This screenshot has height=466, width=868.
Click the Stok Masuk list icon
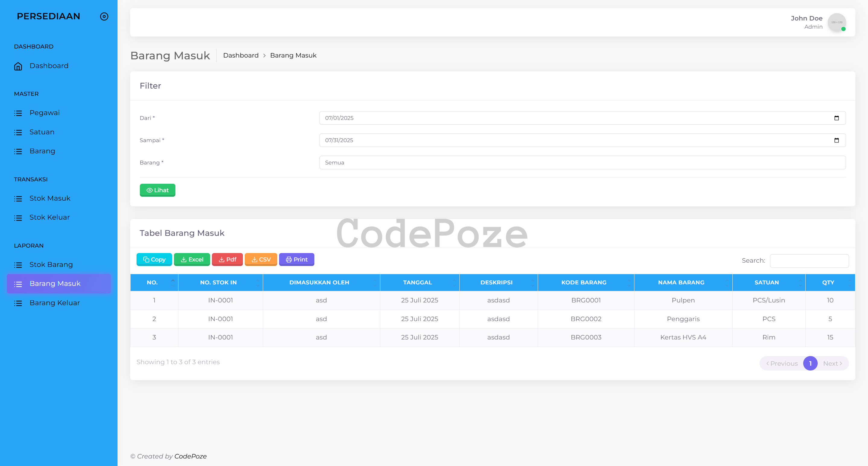[18, 199]
